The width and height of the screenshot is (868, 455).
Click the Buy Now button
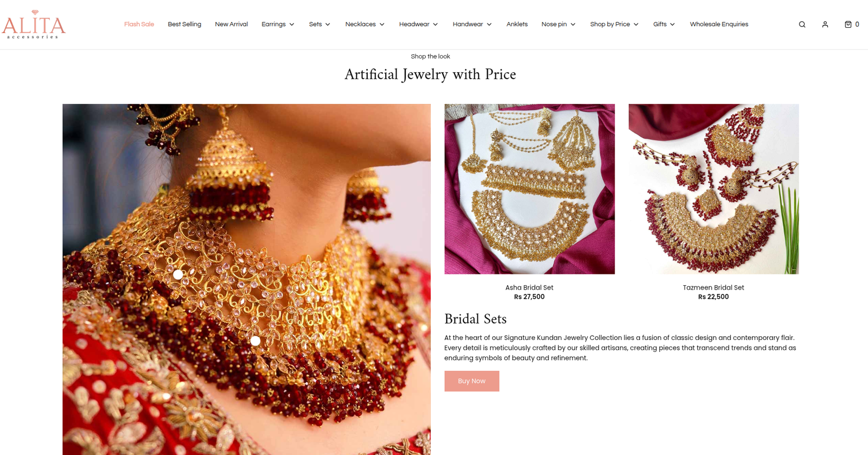[x=471, y=381]
